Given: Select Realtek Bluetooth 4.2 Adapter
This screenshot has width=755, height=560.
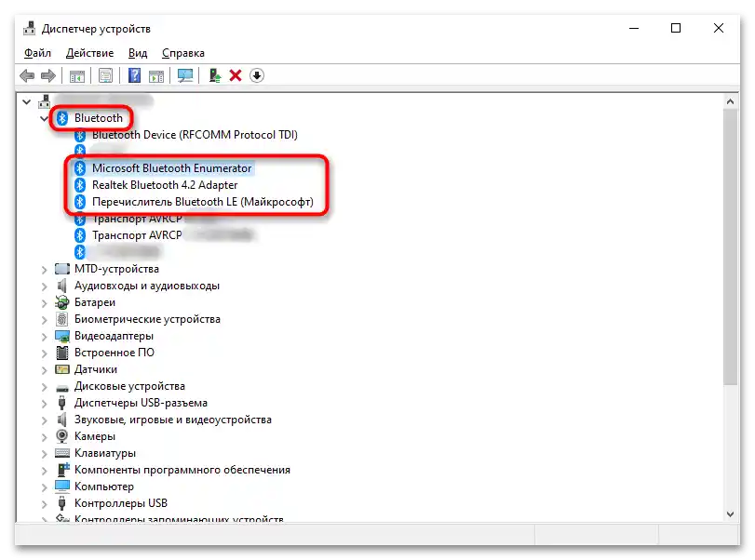Looking at the screenshot, I should pos(165,185).
